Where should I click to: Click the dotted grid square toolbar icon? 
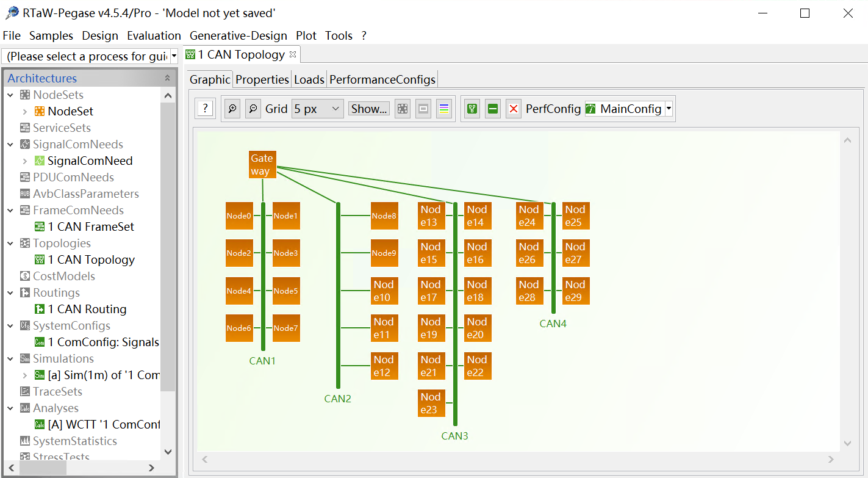403,109
